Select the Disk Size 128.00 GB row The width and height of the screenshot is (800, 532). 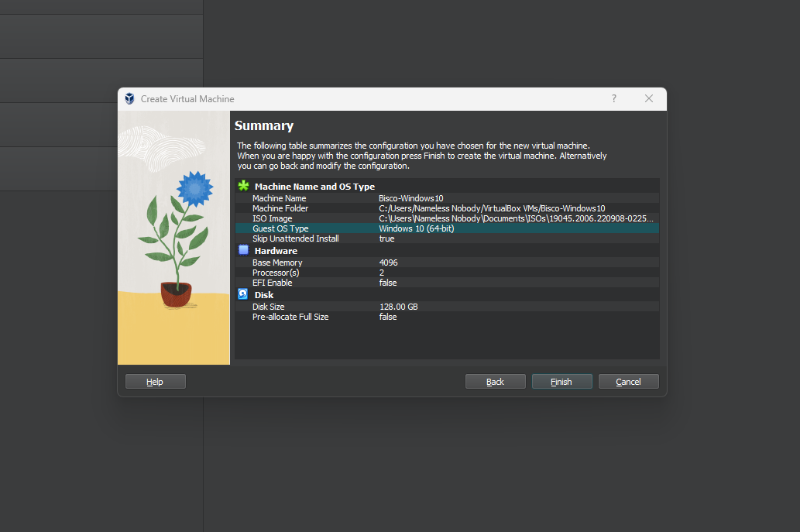click(x=446, y=307)
